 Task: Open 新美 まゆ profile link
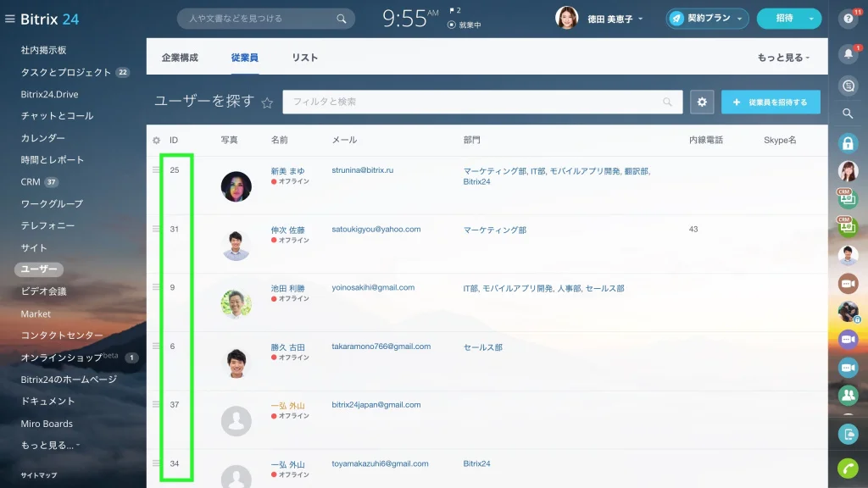(288, 171)
